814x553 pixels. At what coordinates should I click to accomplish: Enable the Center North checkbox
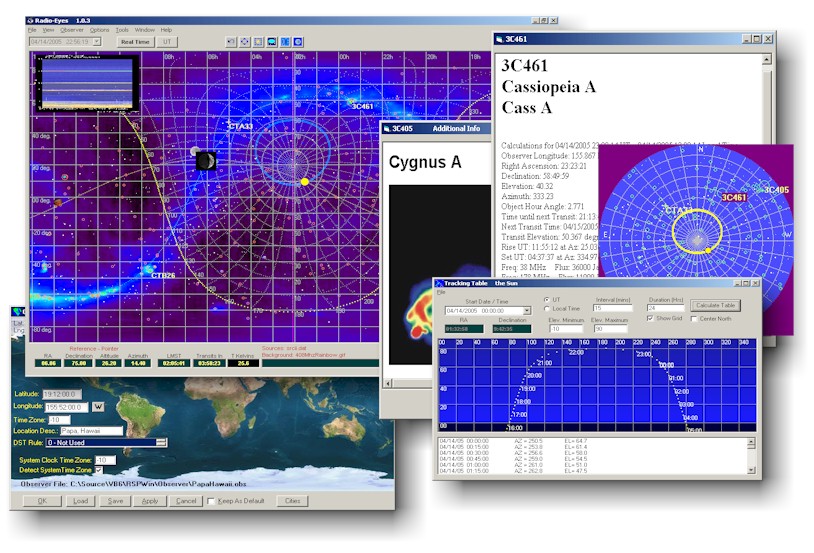click(x=694, y=318)
